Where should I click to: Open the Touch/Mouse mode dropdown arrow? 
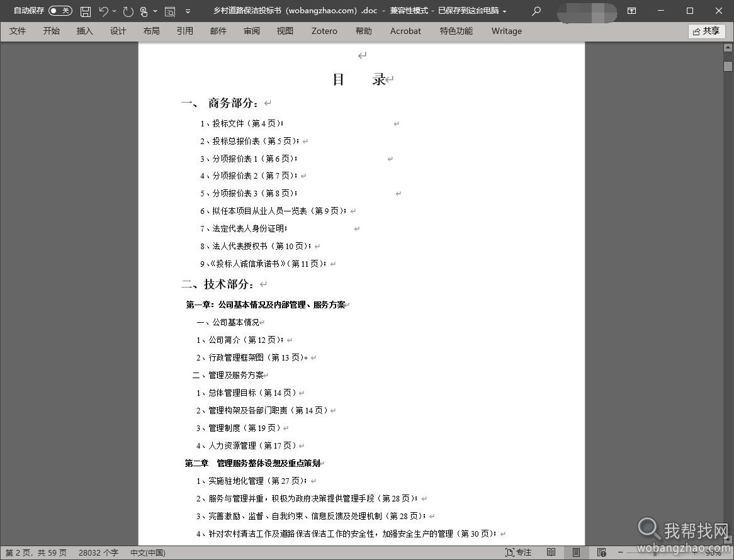pyautogui.click(x=155, y=11)
